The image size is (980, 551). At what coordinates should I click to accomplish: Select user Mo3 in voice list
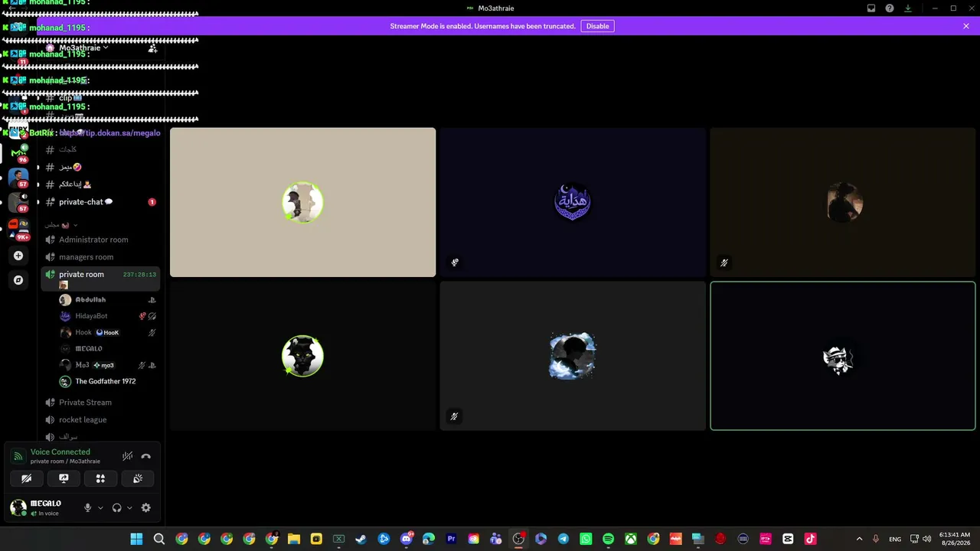[x=106, y=365]
